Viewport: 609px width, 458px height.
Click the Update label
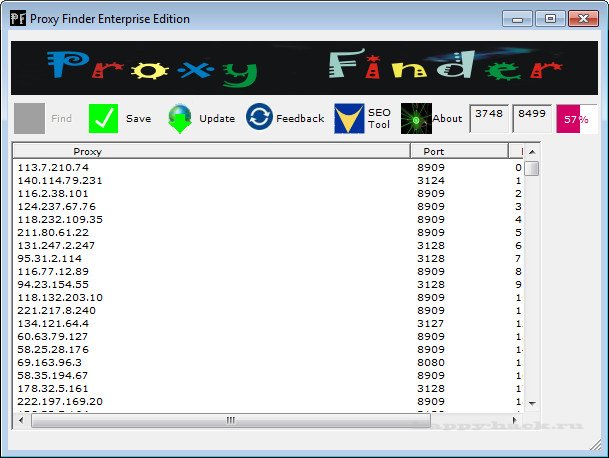coord(217,118)
